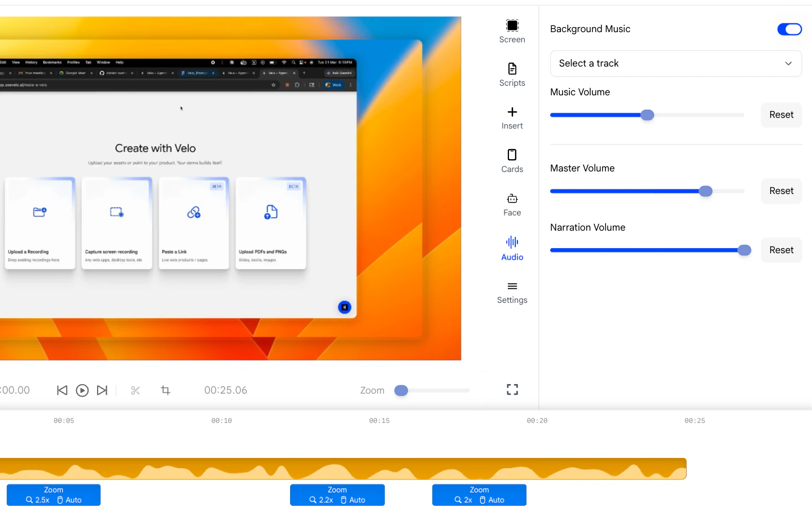Skip to the start of the video
The height and width of the screenshot is (507, 812).
[x=62, y=390]
